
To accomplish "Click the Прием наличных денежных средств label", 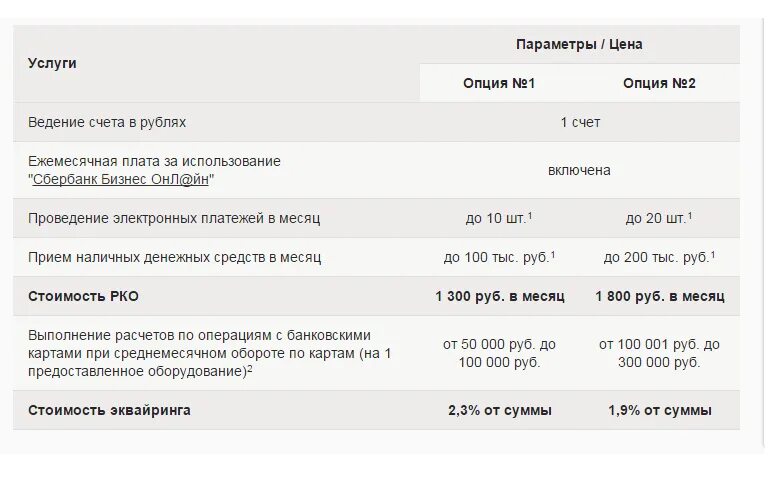I will (174, 257).
